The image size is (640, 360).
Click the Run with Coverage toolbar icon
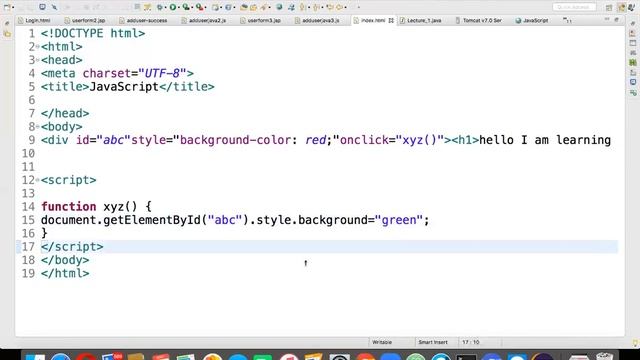(186, 7)
